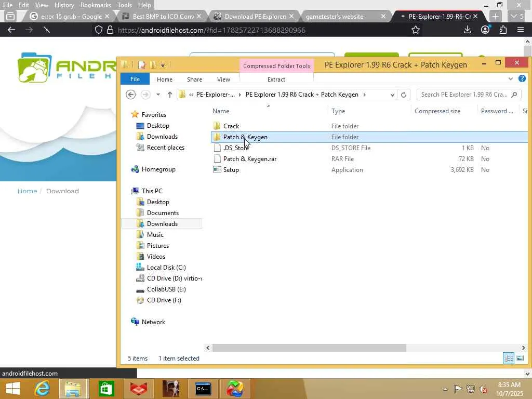
Task: Expand address bar history dropdown
Action: [x=392, y=95]
